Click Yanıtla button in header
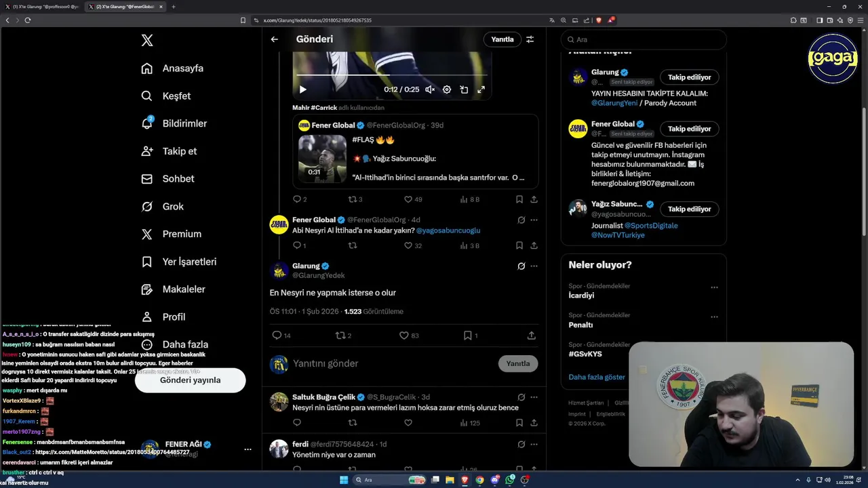 click(502, 39)
